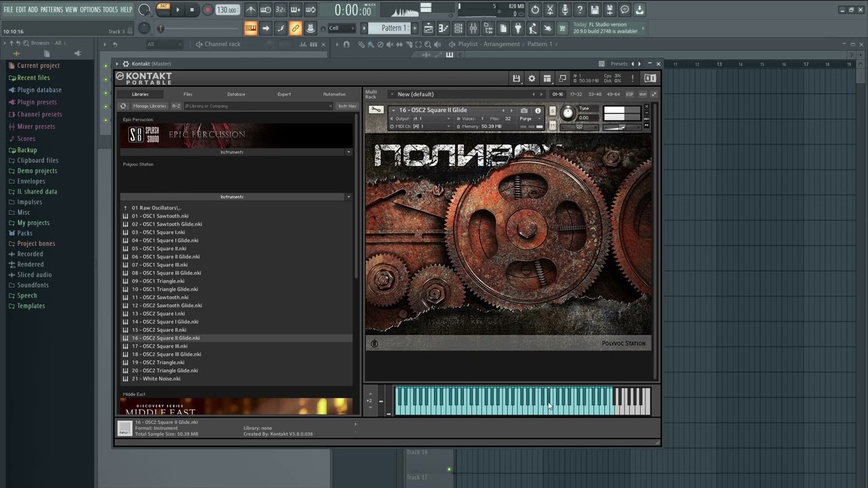Click the Epic Percussion library banner

(236, 135)
